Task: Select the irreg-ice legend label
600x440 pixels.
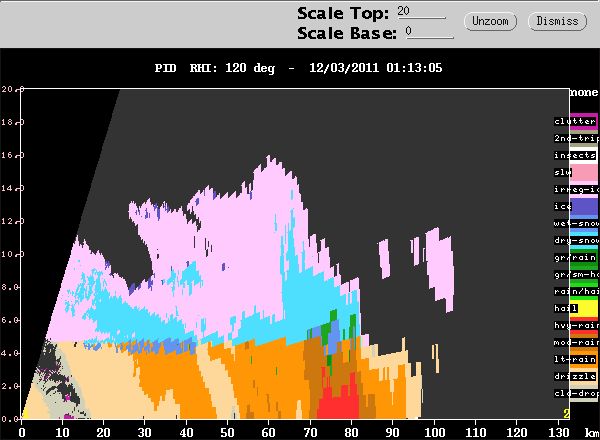Action: [576, 189]
